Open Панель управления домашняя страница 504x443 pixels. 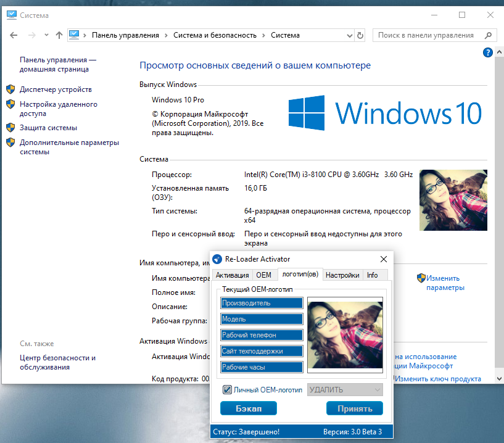pos(58,64)
